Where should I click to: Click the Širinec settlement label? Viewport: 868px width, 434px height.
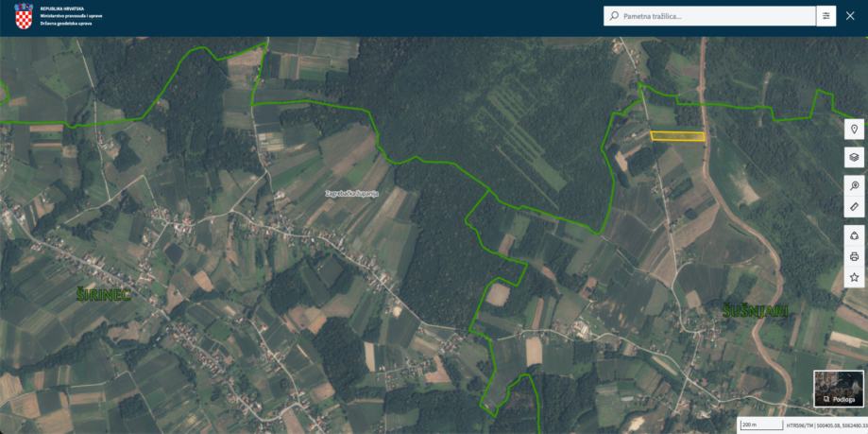pyautogui.click(x=104, y=295)
